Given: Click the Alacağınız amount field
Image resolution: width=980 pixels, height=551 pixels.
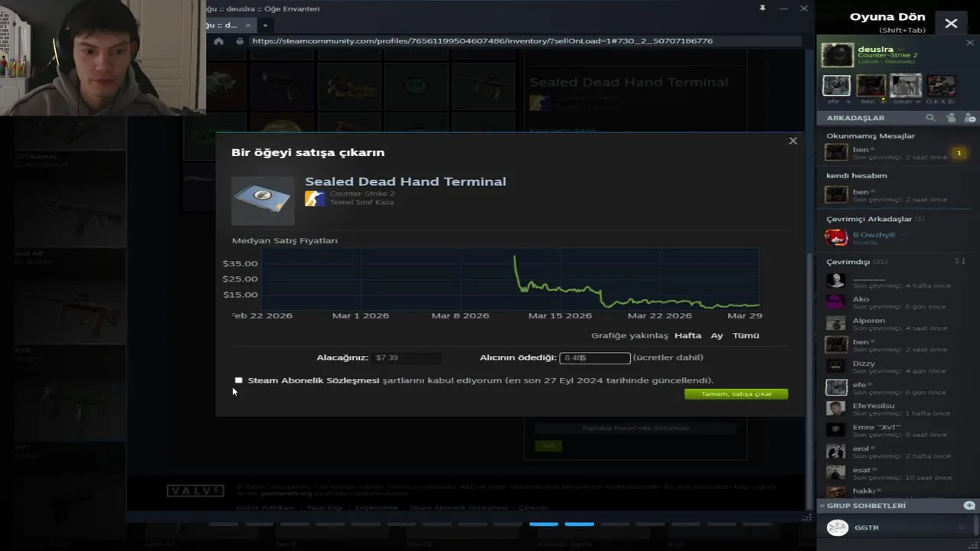Looking at the screenshot, I should tap(407, 357).
